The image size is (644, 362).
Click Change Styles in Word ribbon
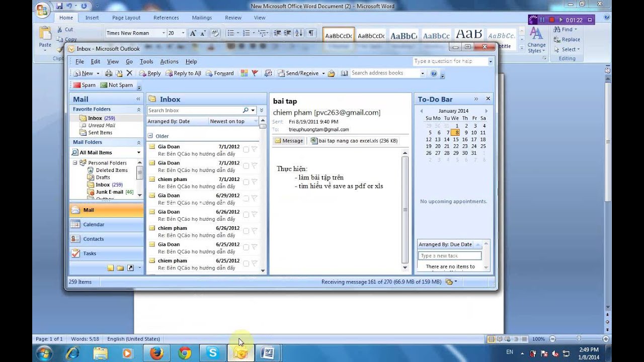[536, 40]
